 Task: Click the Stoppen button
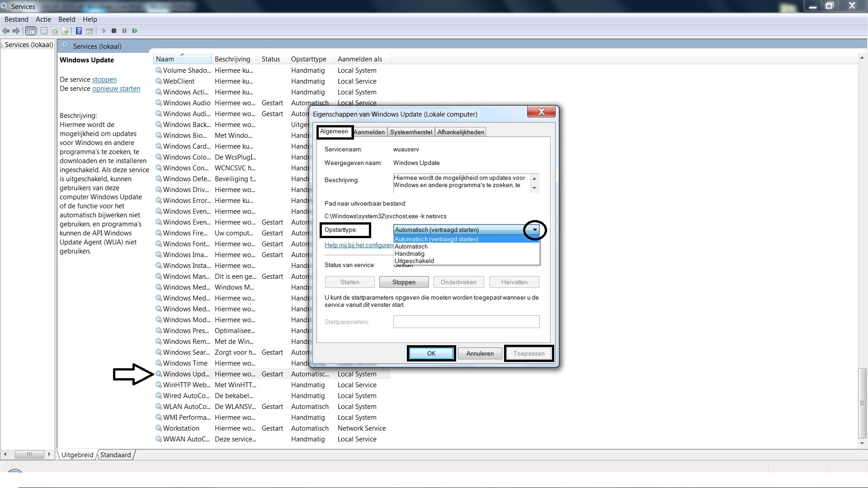tap(404, 282)
